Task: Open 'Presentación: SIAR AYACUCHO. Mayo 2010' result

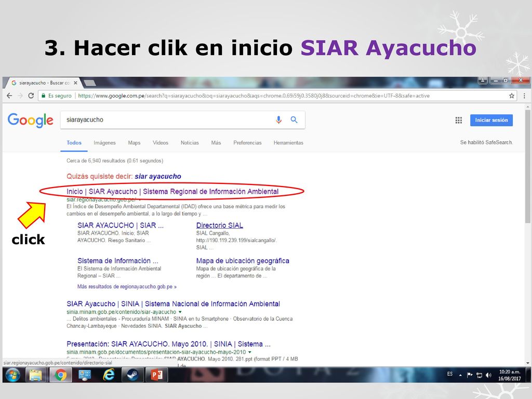Action: (x=169, y=344)
